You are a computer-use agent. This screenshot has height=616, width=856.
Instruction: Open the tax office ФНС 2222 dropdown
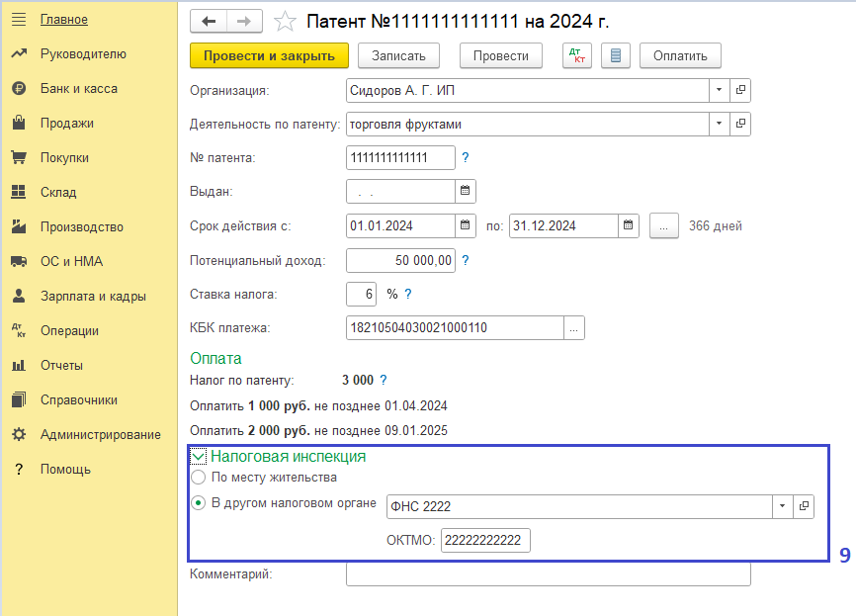coord(782,506)
